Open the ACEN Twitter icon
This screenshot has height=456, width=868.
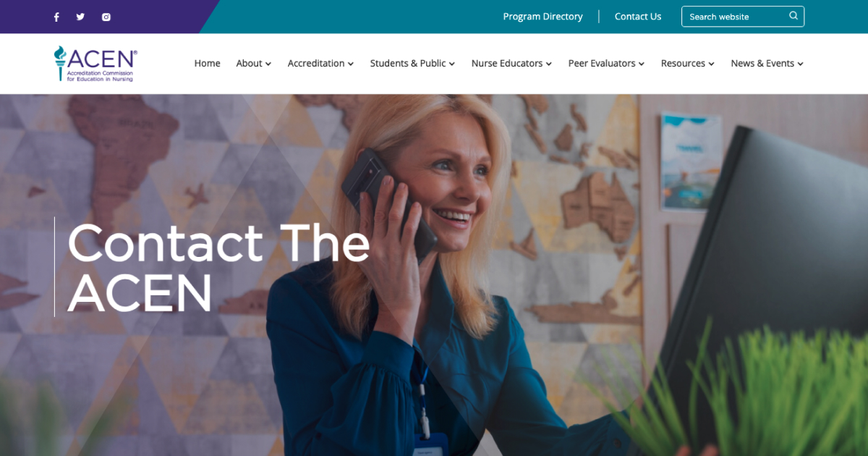(80, 17)
